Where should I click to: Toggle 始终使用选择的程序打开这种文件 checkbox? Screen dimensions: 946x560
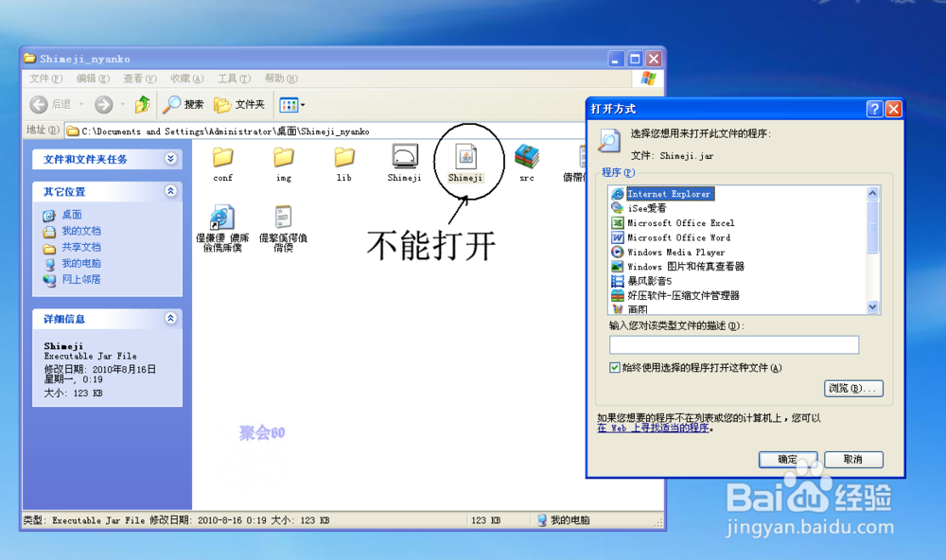(x=614, y=367)
